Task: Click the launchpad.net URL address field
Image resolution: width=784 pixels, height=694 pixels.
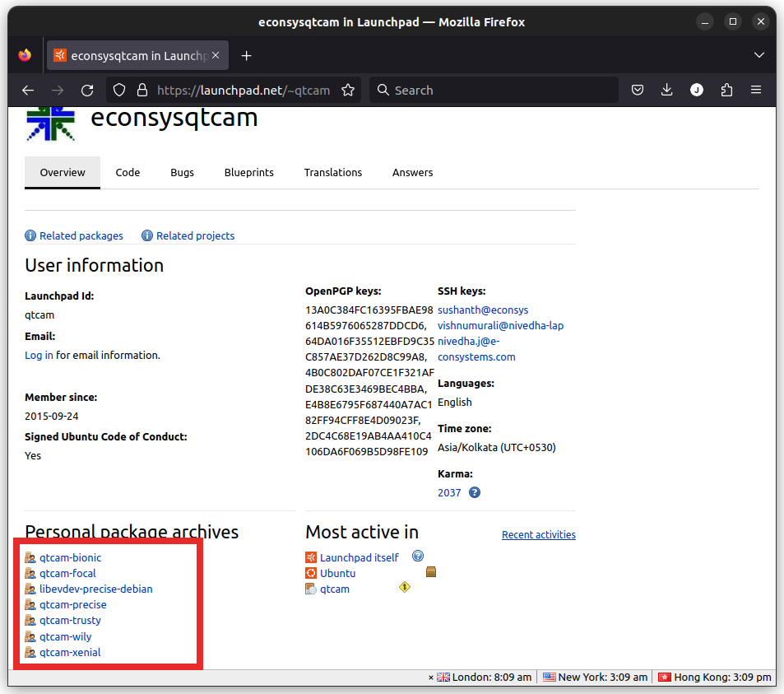Action: point(244,90)
